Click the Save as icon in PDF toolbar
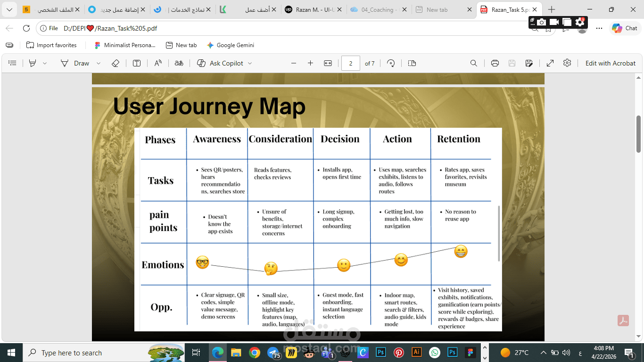The image size is (644, 362). tap(529, 63)
